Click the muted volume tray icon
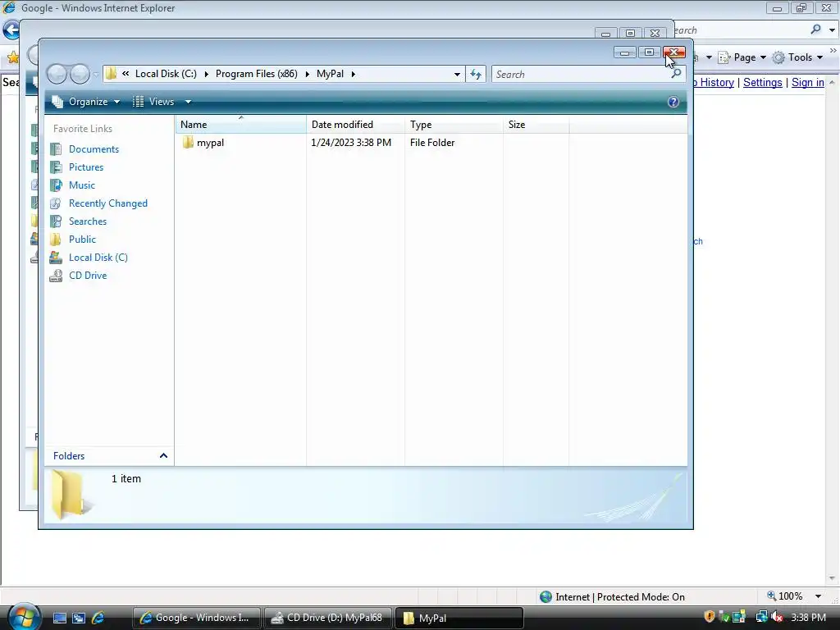The height and width of the screenshot is (630, 840). pos(777,617)
